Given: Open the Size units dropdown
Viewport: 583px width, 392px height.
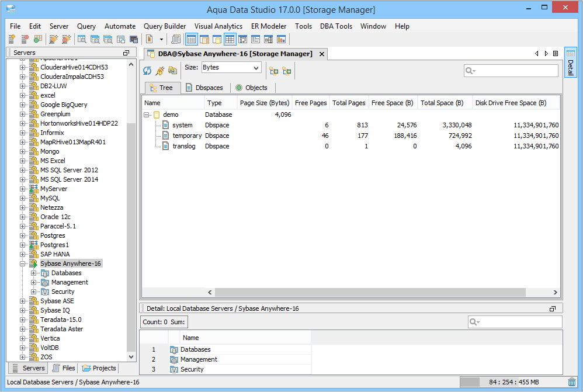Looking at the screenshot, I should (x=231, y=68).
